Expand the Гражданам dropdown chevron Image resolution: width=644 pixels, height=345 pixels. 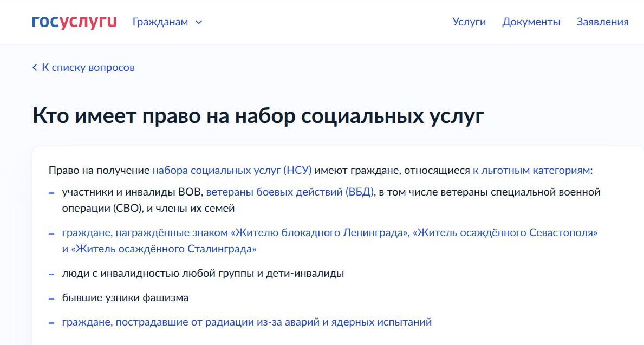[199, 22]
